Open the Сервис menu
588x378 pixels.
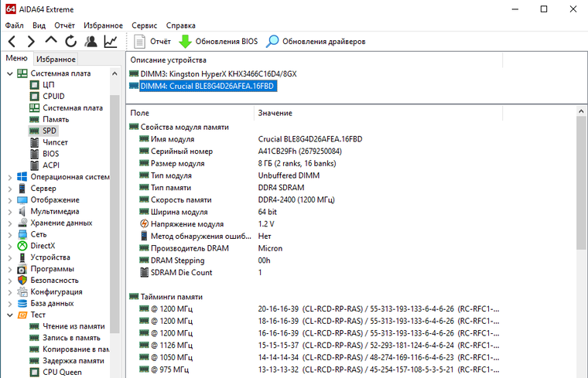(x=145, y=26)
